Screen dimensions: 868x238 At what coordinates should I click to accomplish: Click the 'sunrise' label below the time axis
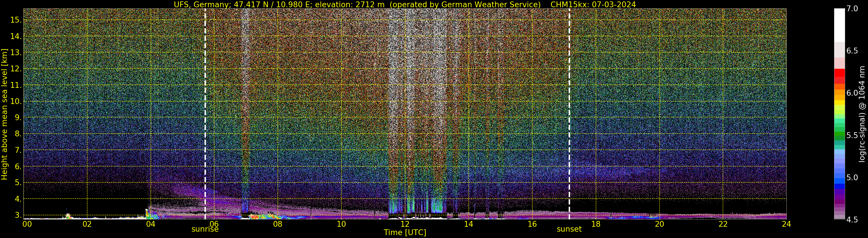[205, 229]
